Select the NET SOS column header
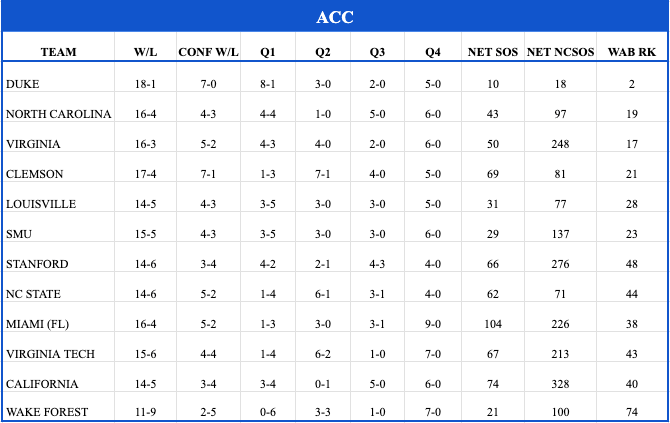This screenshot has width=670, height=423. tap(493, 51)
